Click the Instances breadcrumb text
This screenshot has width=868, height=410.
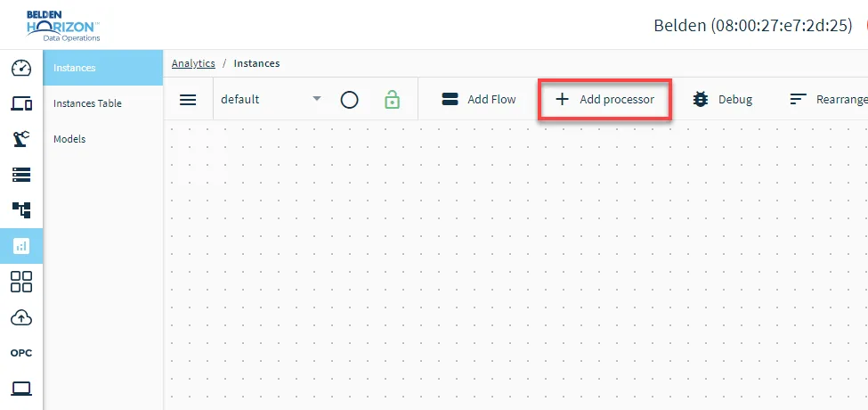coord(257,63)
